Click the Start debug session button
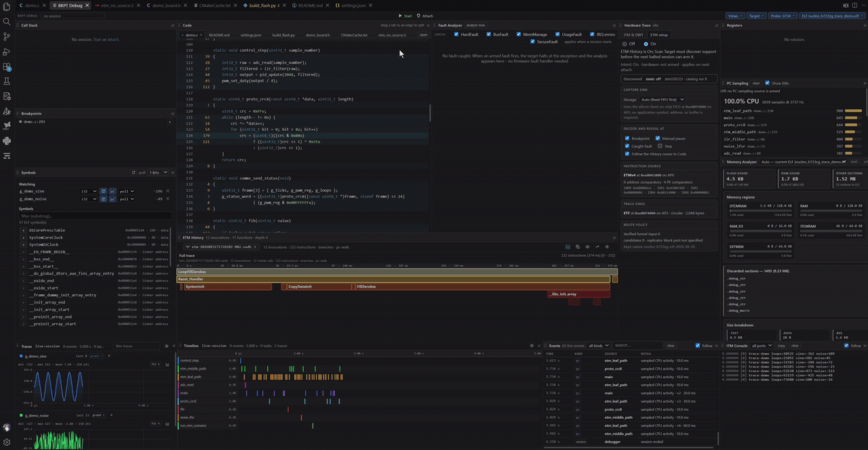 coord(405,16)
